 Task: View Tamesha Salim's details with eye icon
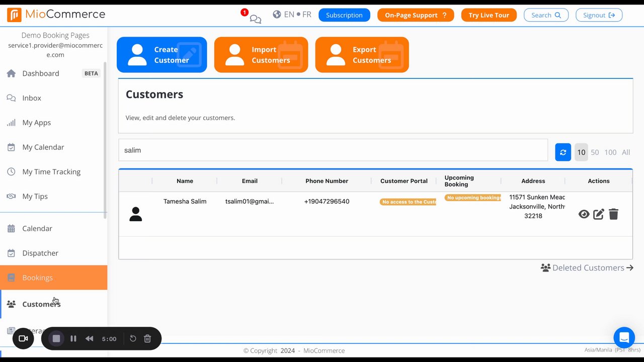pyautogui.click(x=584, y=214)
